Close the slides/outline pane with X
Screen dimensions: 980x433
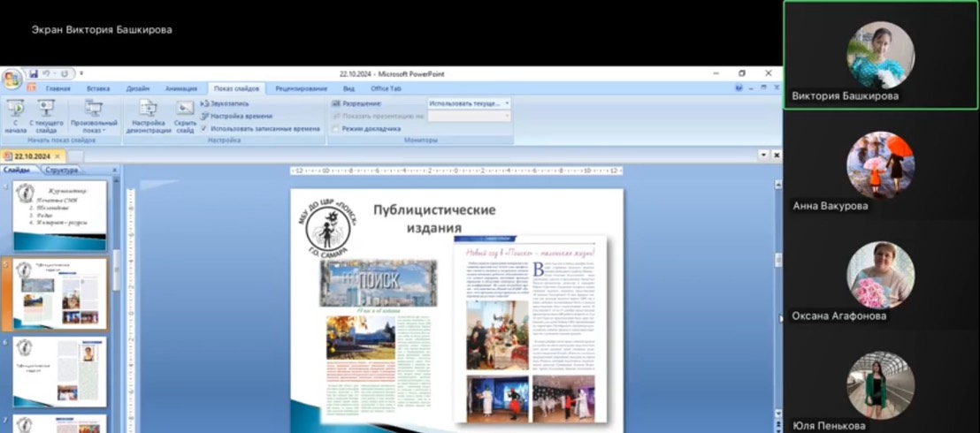pos(115,170)
